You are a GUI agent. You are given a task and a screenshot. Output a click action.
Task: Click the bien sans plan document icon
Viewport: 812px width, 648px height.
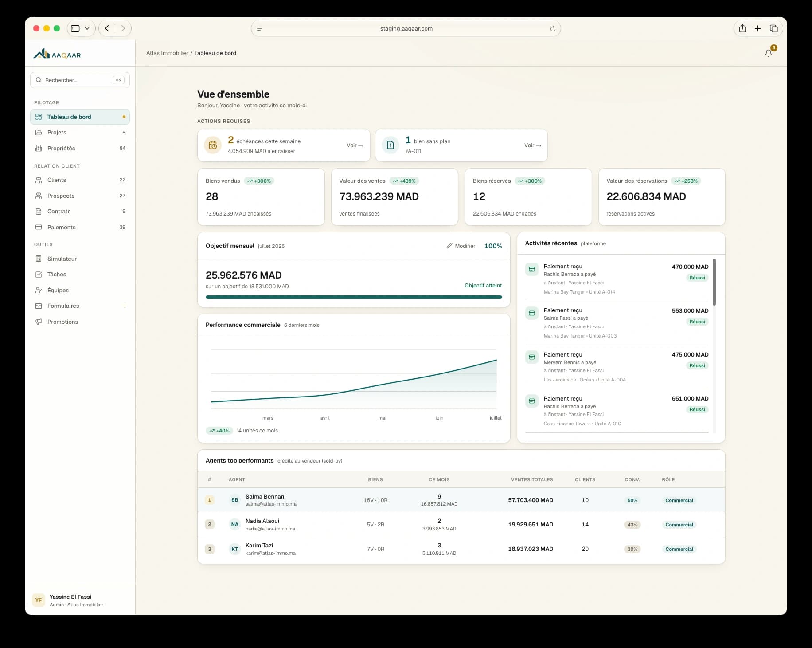point(390,145)
